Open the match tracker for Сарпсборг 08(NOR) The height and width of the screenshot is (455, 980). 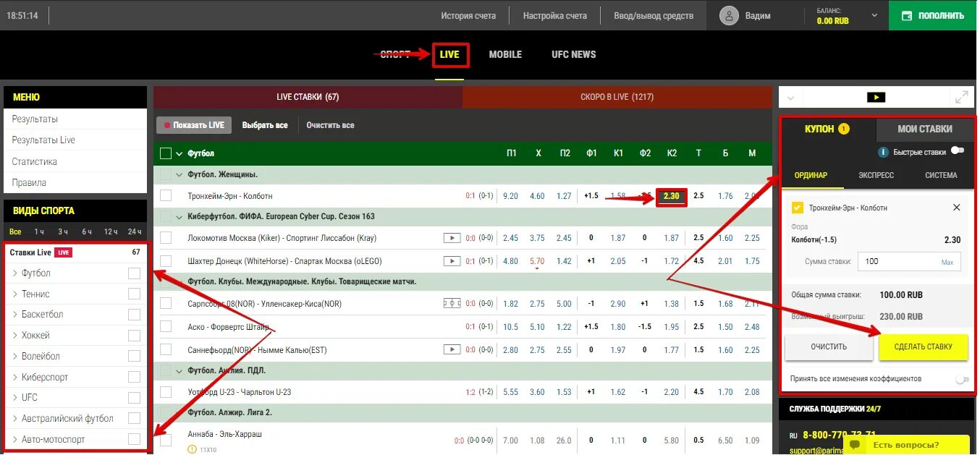tap(452, 304)
